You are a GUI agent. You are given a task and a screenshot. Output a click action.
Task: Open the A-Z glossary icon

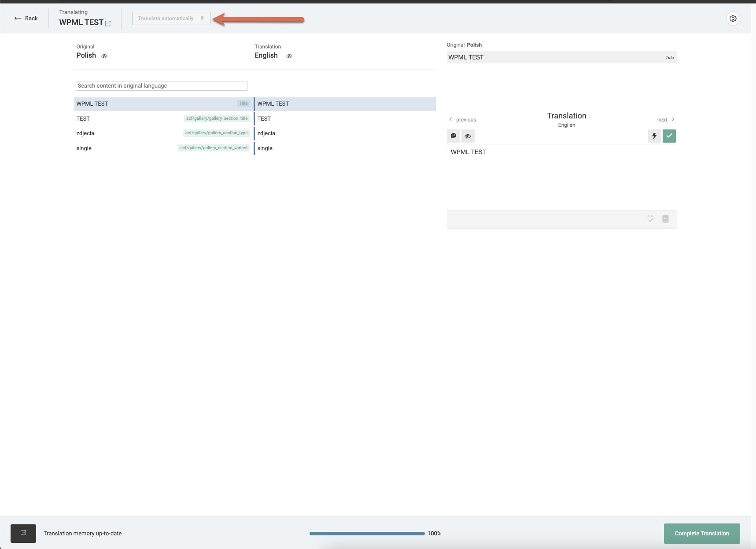click(665, 219)
